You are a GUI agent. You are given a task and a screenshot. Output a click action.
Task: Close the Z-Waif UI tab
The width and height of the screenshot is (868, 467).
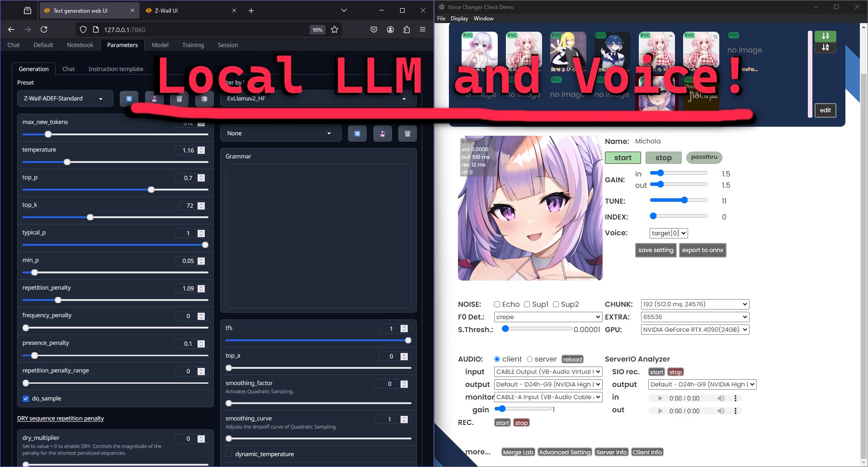click(234, 10)
